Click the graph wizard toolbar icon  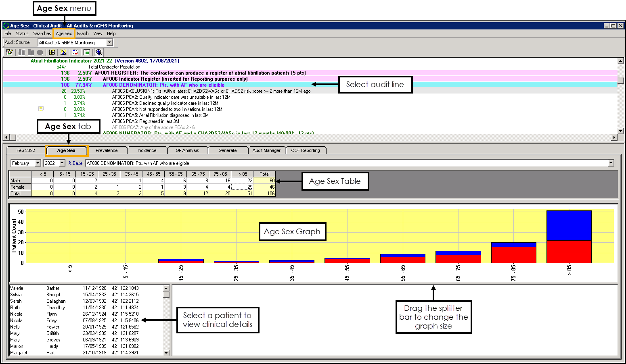click(63, 52)
